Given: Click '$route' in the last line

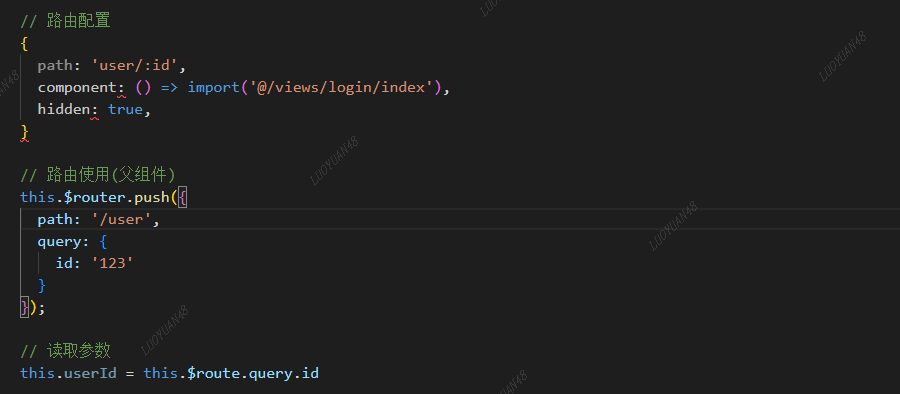Looking at the screenshot, I should 214,373.
